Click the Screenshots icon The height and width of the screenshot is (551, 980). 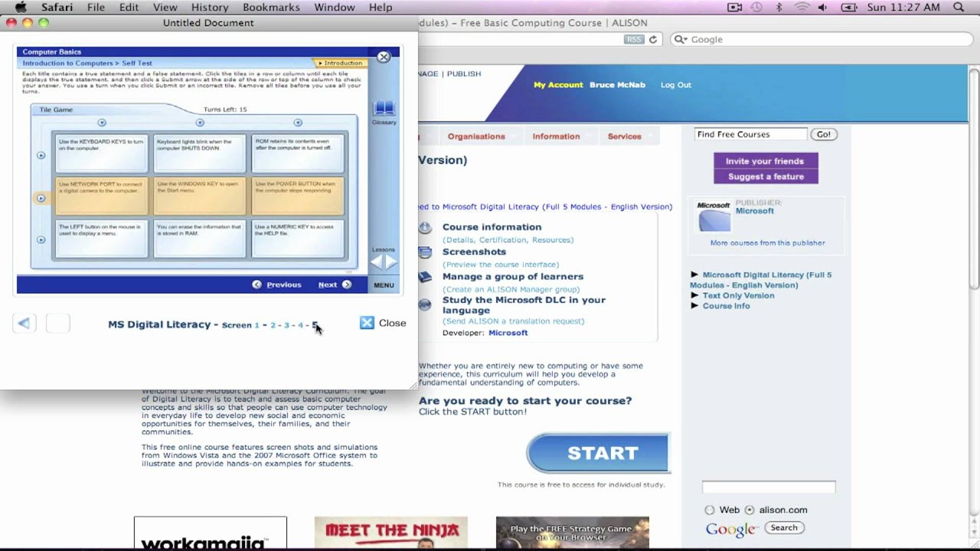tap(425, 252)
